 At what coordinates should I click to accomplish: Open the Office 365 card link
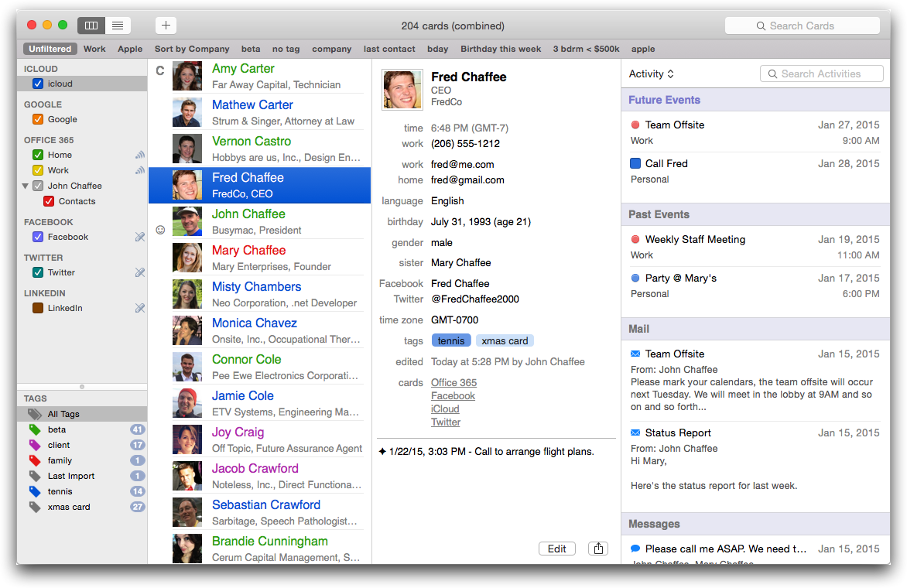[453, 383]
